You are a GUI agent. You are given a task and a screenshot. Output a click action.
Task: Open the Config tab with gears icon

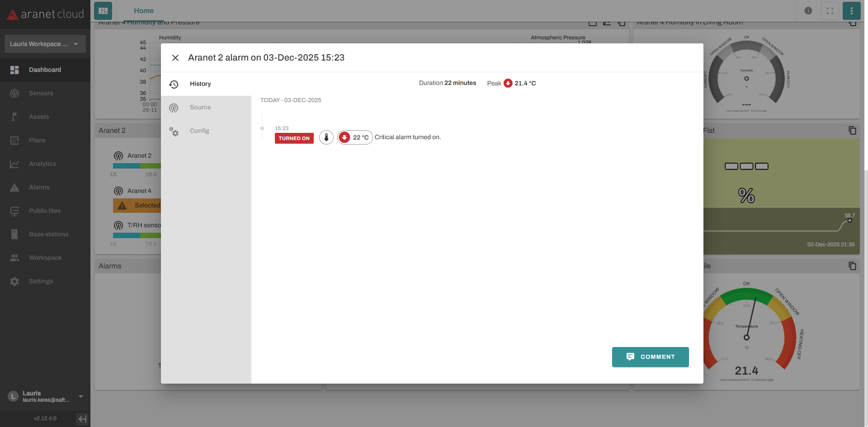coord(199,131)
